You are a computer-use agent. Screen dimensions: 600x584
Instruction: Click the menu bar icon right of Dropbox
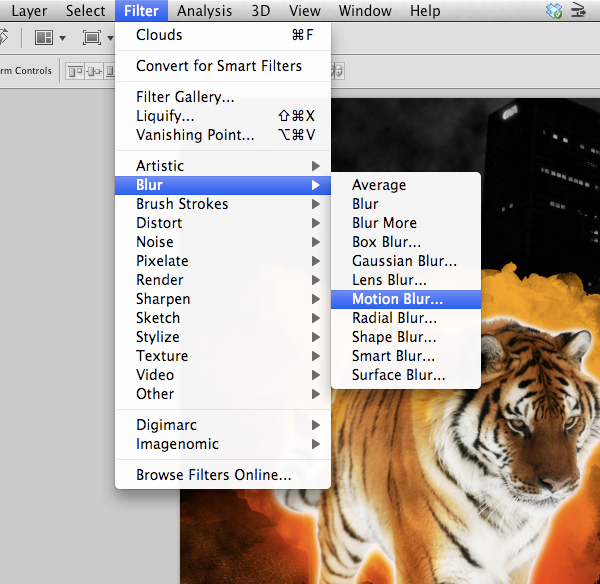(578, 11)
